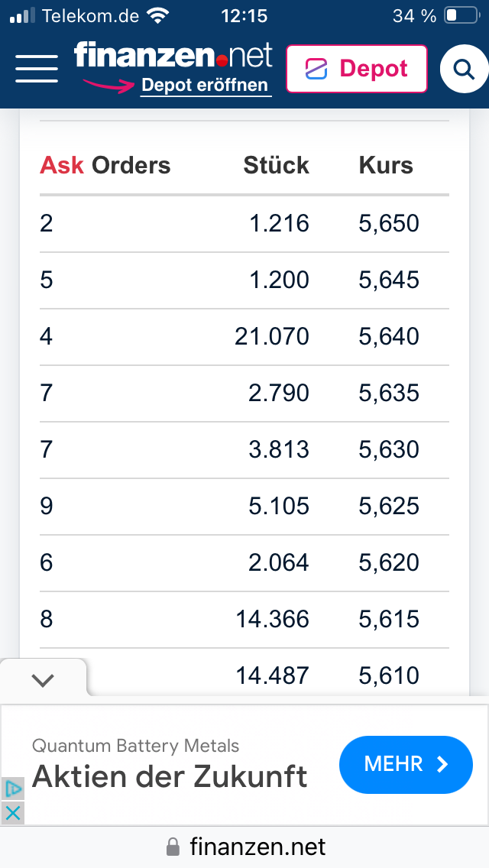Tap the 'Stück' column header
The width and height of the screenshot is (489, 868).
276,165
